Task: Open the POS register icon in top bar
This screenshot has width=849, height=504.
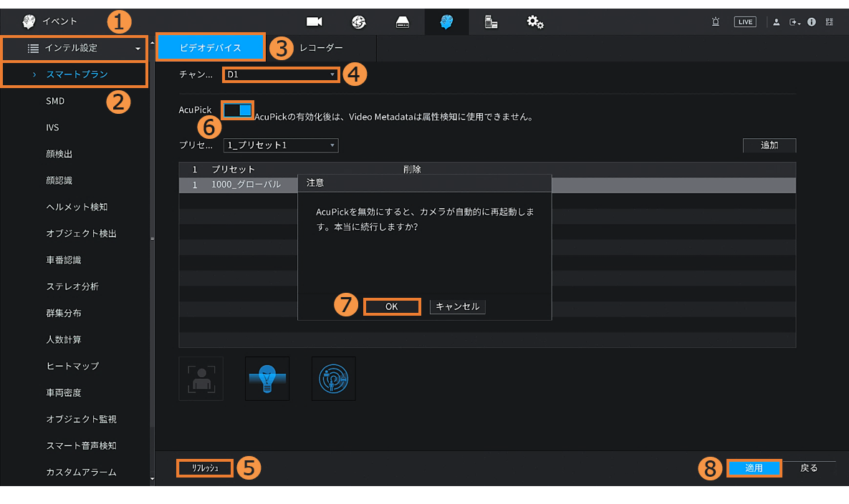Action: tap(491, 22)
